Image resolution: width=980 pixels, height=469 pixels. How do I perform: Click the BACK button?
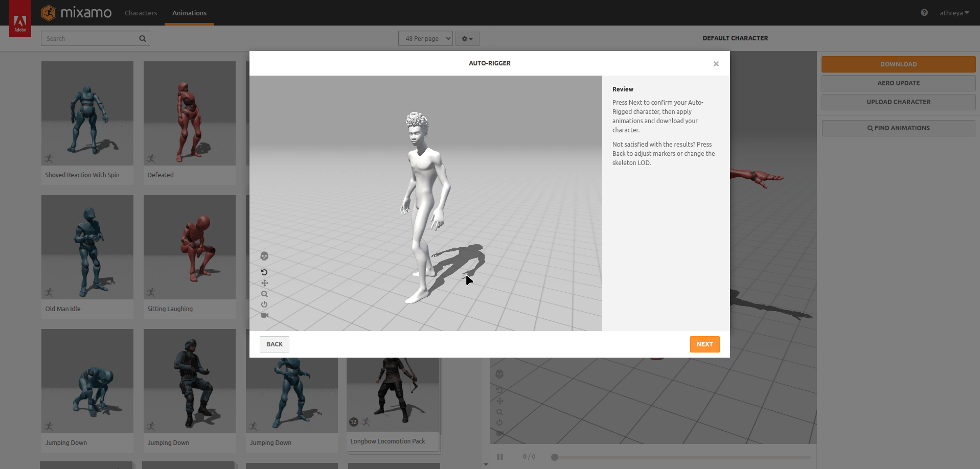(x=275, y=344)
